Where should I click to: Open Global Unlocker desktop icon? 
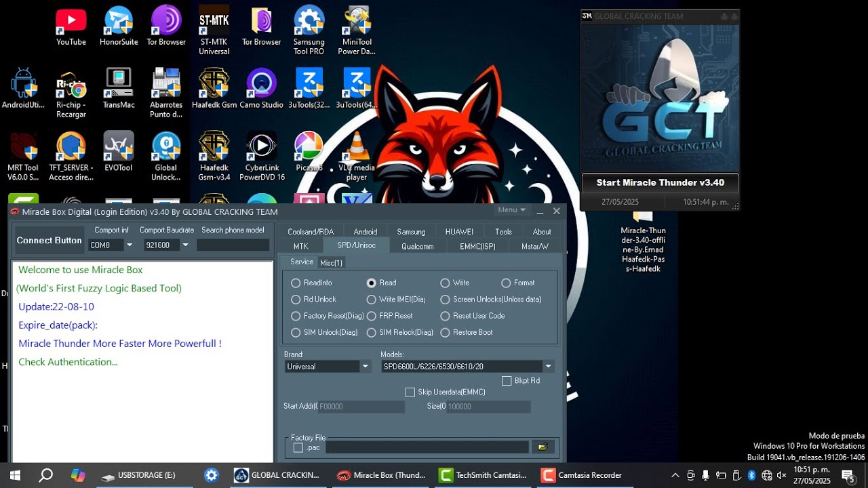(x=166, y=157)
